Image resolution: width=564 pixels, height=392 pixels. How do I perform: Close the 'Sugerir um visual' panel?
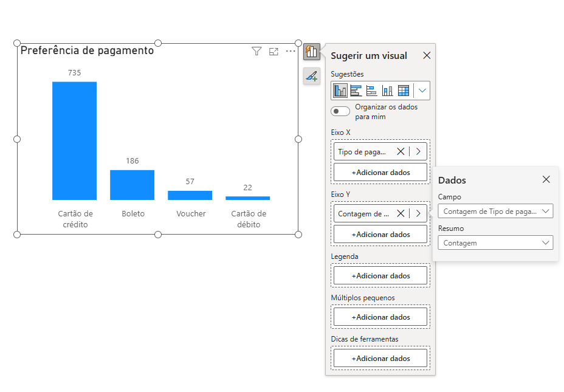coord(427,55)
